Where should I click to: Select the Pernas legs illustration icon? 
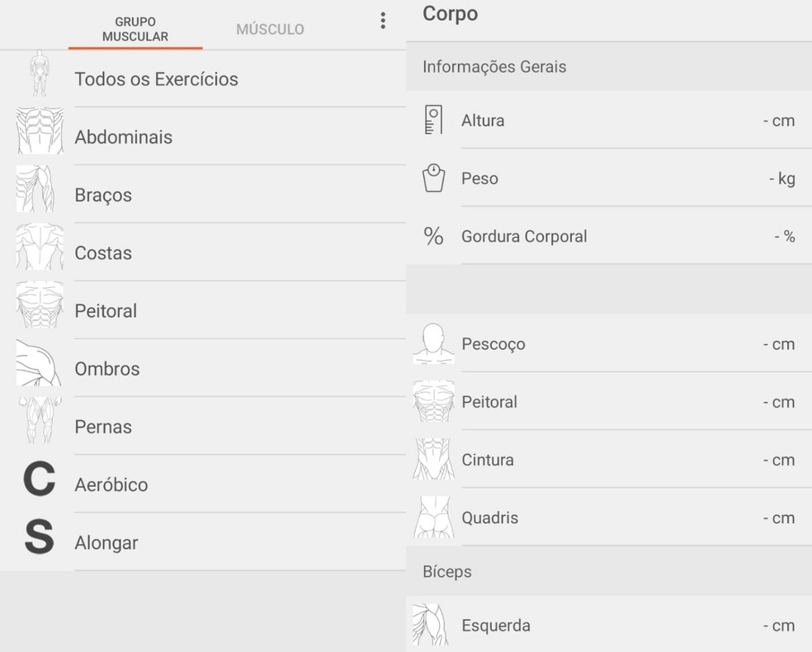tap(40, 422)
